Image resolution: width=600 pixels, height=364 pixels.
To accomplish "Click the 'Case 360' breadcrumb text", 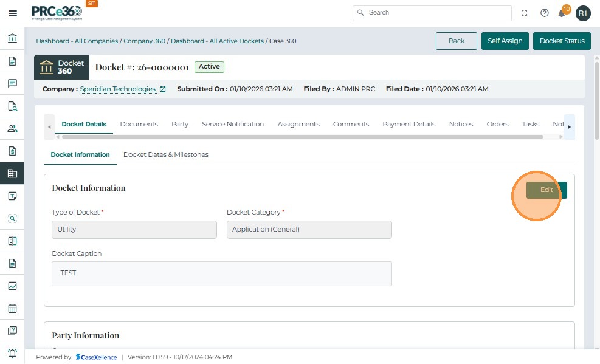I will click(283, 41).
